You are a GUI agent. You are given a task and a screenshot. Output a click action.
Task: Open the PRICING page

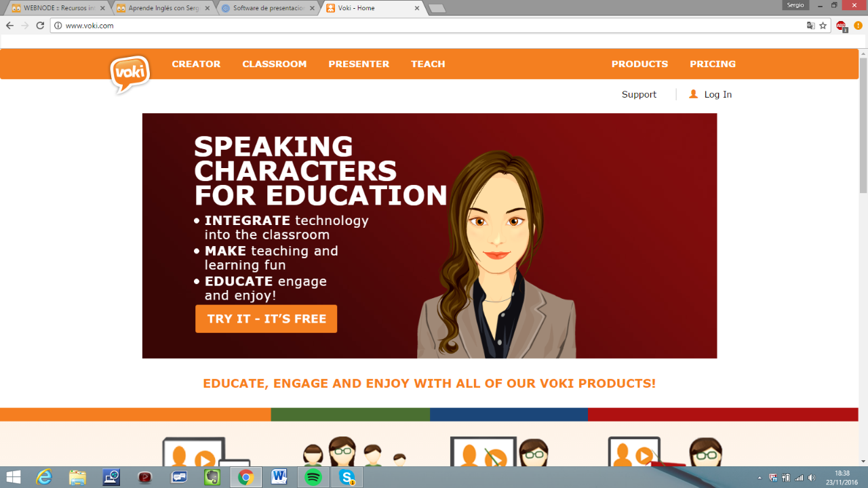click(x=712, y=64)
